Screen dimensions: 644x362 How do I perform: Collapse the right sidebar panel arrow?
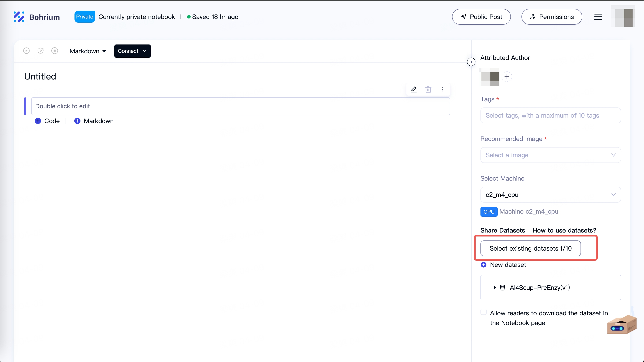tap(471, 62)
